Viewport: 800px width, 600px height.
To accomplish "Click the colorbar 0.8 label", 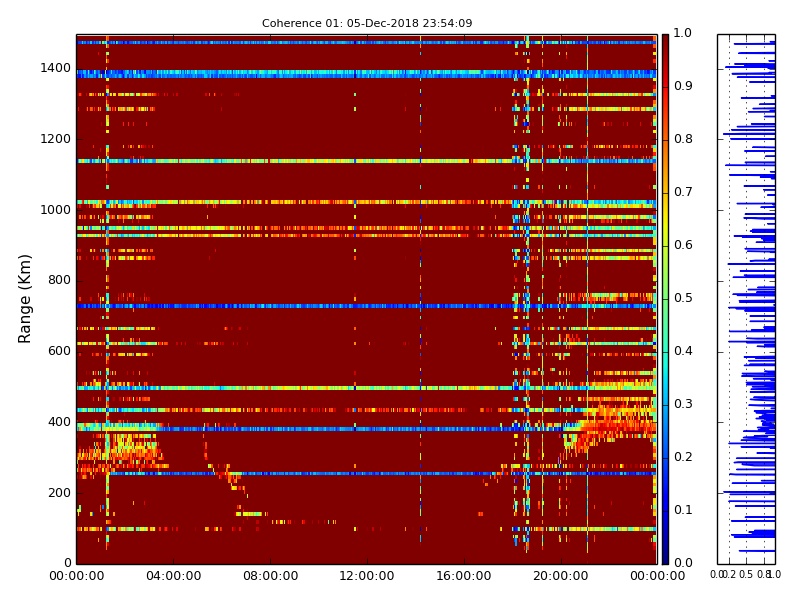I will (683, 139).
